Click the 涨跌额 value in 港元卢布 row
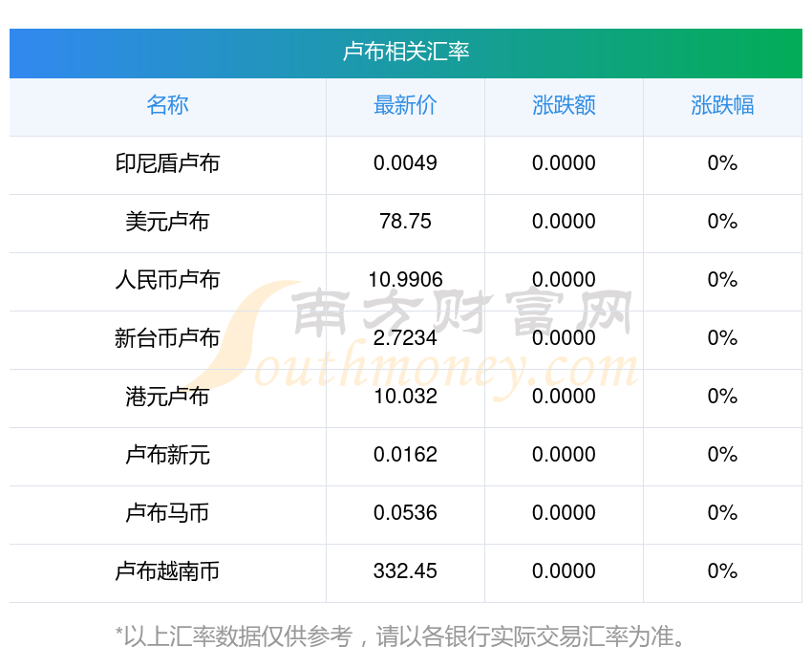 [564, 397]
